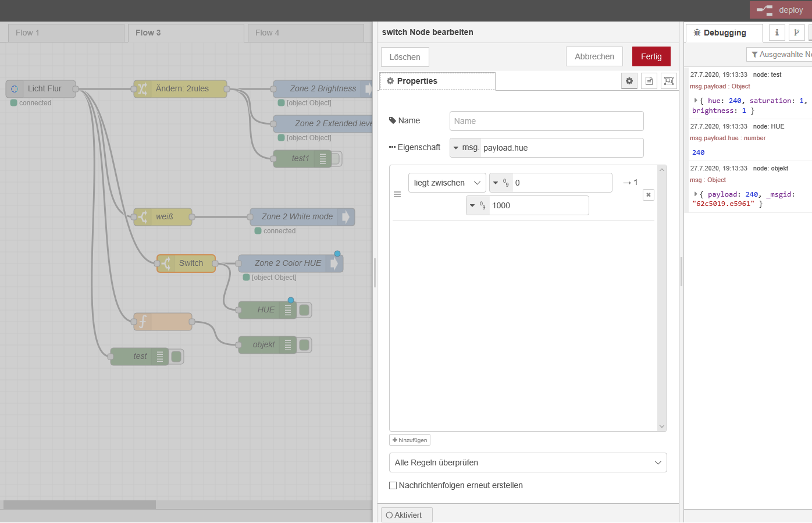Click the canvas horizontal scrollbar thumb
The image size is (812, 523).
80,505
